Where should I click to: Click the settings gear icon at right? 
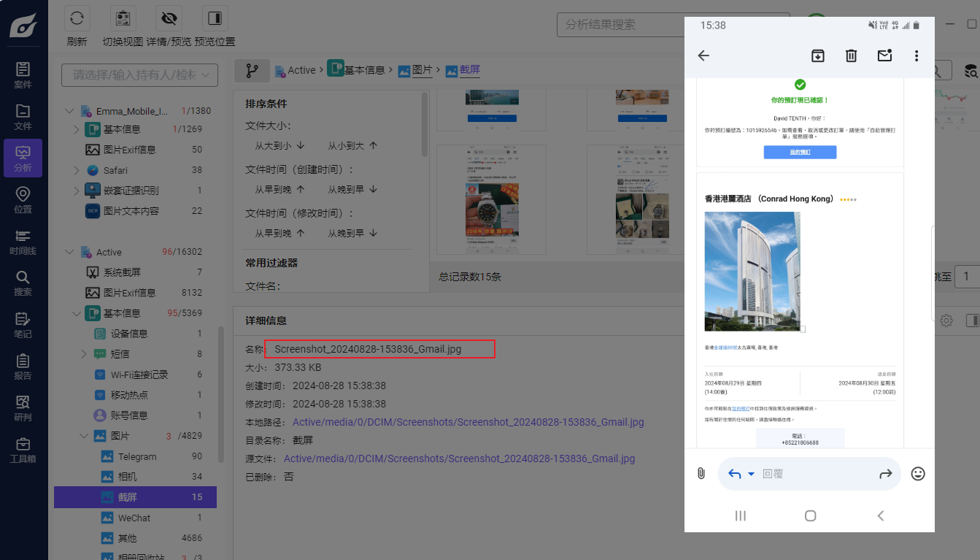[x=946, y=321]
